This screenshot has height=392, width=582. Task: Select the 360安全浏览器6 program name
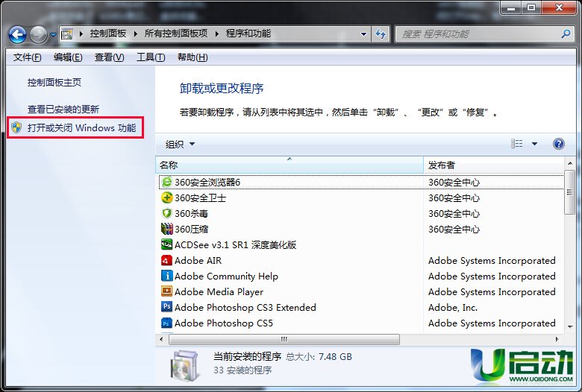coord(207,183)
